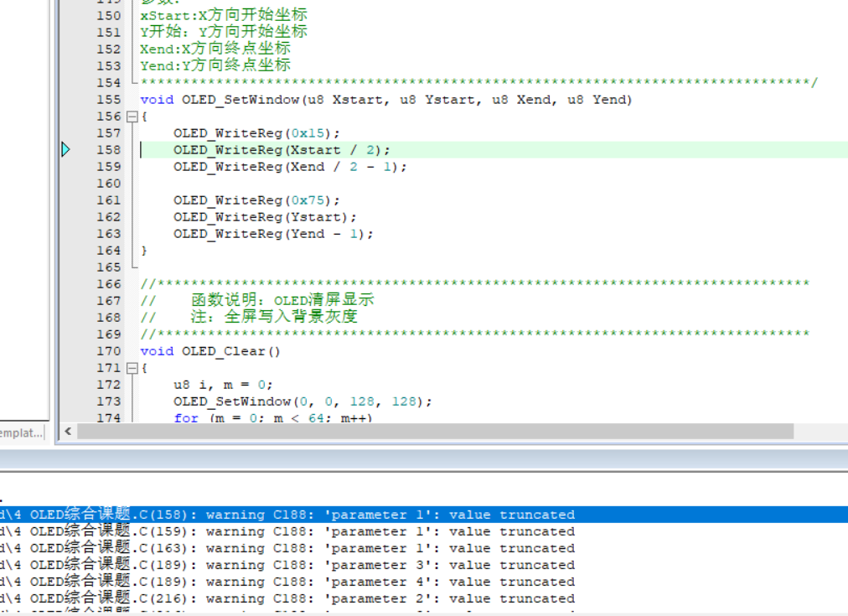Collapse the OLED_Clear function fold marker

coord(132,368)
